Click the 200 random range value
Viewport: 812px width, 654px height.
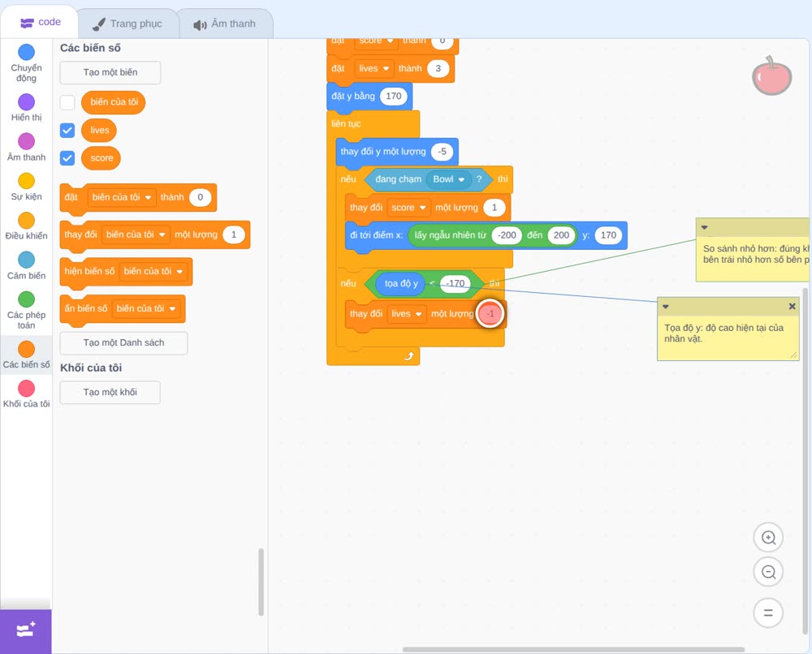561,234
